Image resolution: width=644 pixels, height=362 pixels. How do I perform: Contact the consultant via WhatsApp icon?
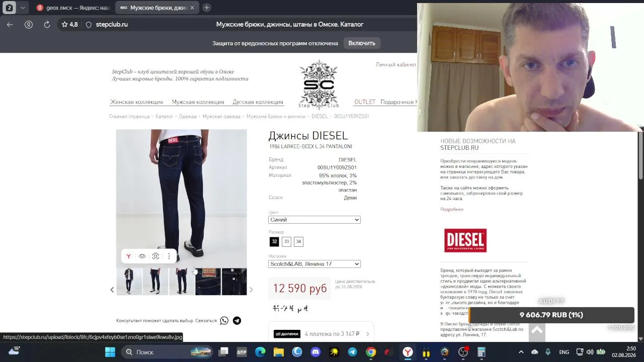click(224, 321)
